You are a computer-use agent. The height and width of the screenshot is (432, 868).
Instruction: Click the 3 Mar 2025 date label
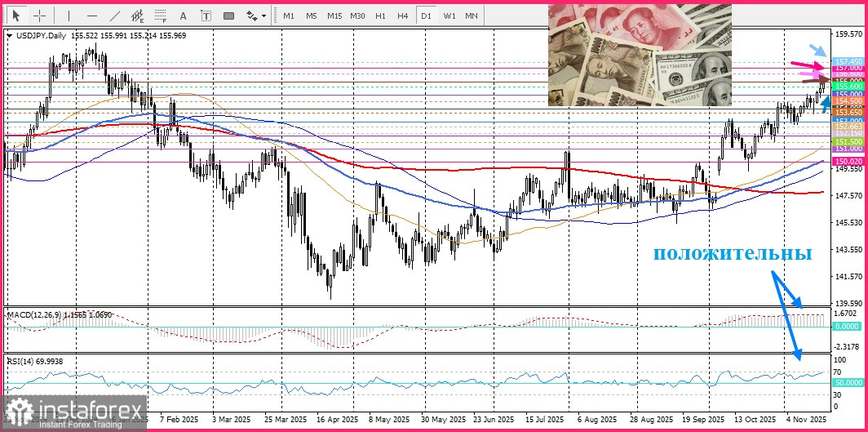[233, 419]
